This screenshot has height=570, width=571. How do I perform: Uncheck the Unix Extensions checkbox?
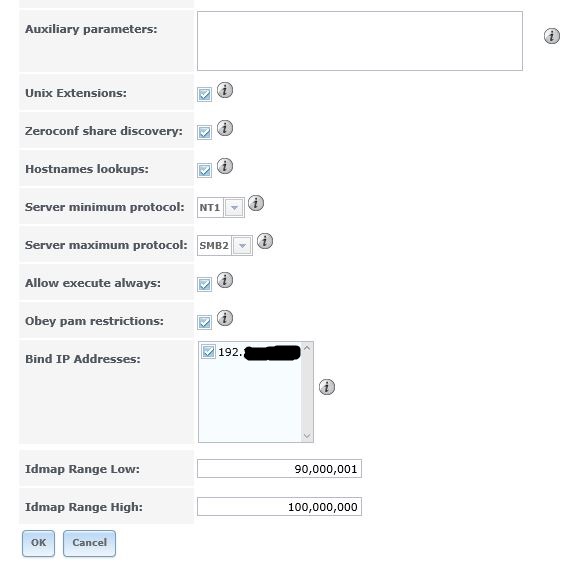pyautogui.click(x=204, y=95)
